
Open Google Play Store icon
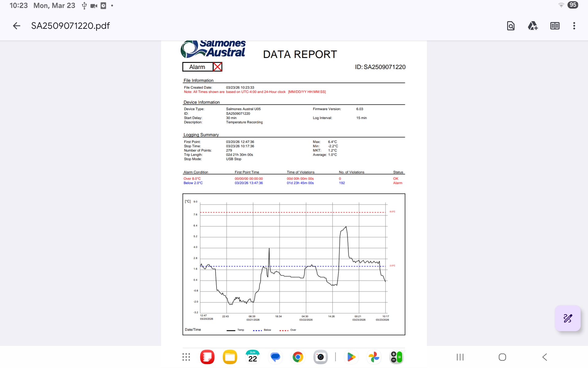(x=351, y=357)
